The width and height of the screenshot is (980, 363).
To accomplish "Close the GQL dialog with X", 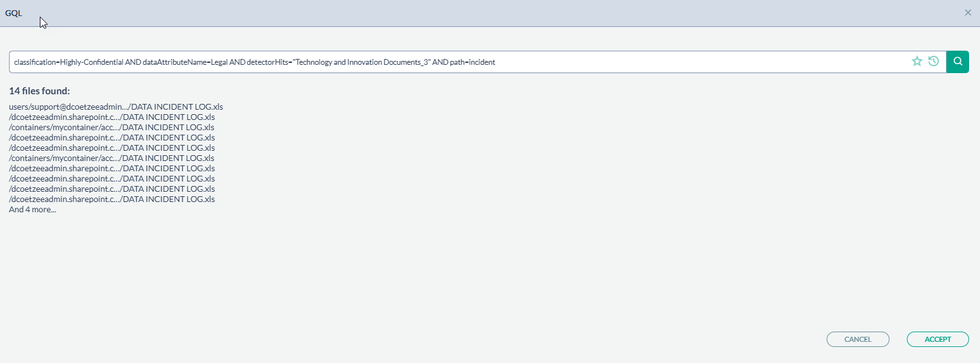I will click(968, 13).
